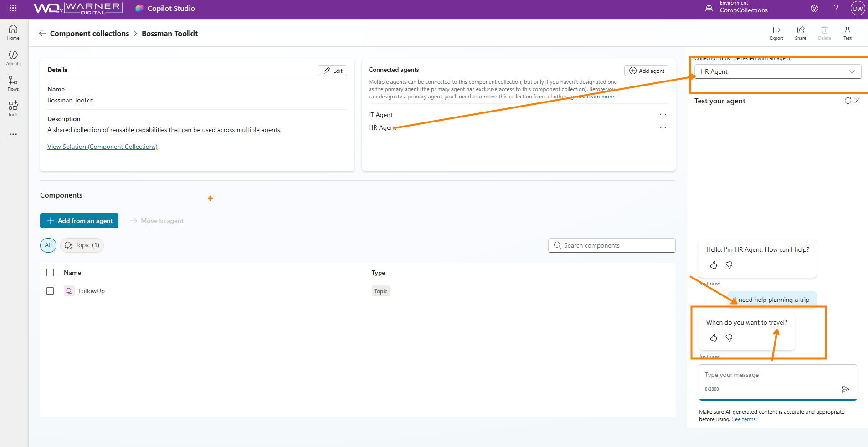Open Flows in the sidebar

pos(13,83)
